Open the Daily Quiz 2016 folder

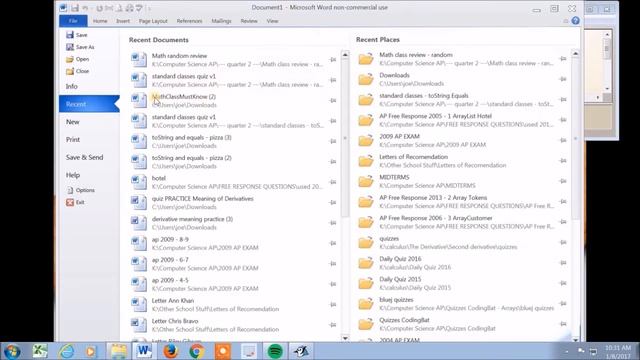462,263
